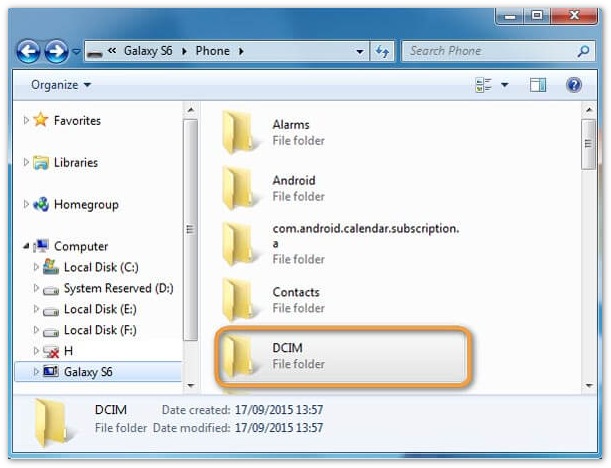Image resolution: width=611 pixels, height=468 pixels.
Task: Click the file list scroll up arrow
Action: [x=589, y=110]
